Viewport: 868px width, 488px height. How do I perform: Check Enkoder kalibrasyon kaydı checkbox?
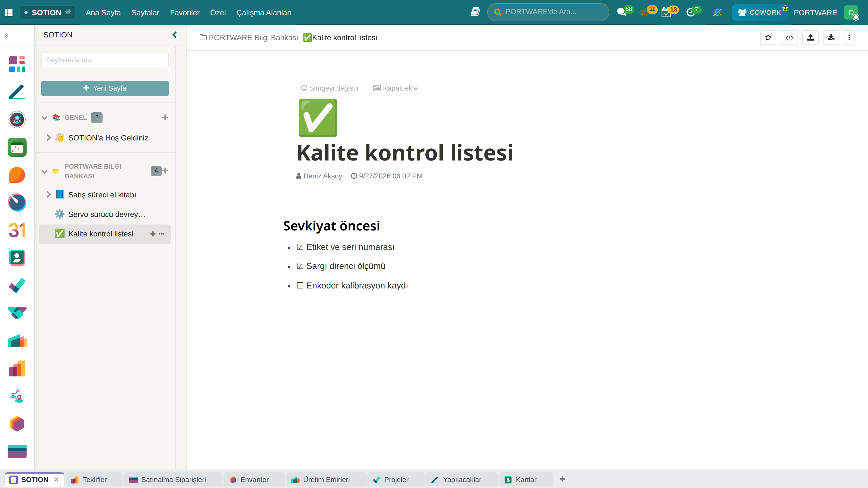coord(300,285)
